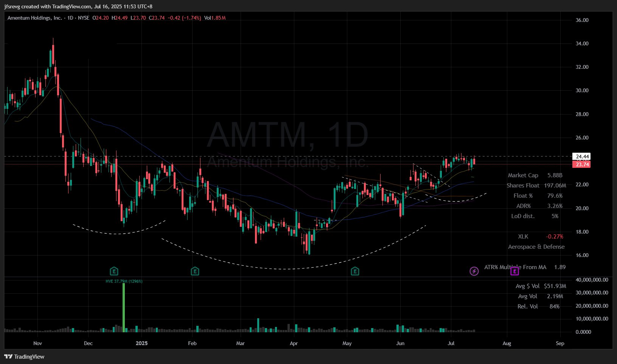
Task: Click the change value −0.42 (−1.74%)
Action: [x=184, y=18]
